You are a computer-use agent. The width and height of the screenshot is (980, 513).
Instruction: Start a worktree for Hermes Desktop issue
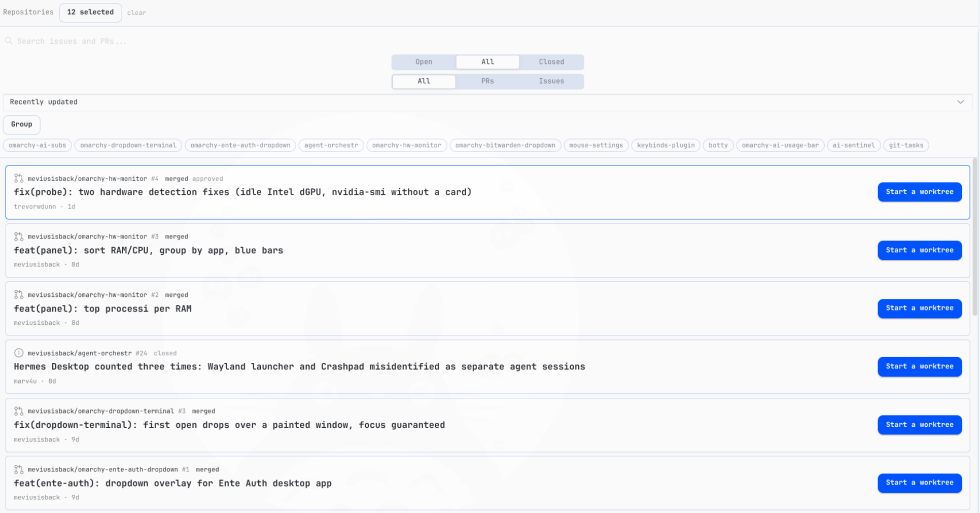point(920,366)
